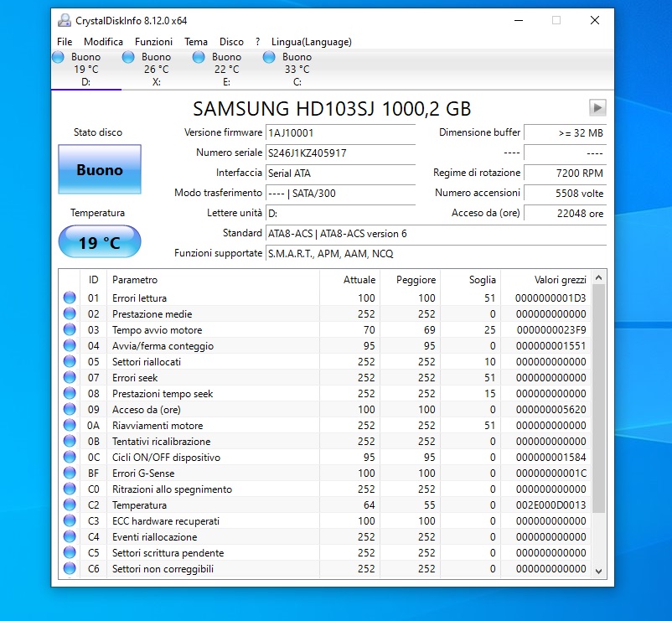672x621 pixels.
Task: Click the status dot for Cicli ON/OFF dispositivo
Action: pyautogui.click(x=70, y=457)
